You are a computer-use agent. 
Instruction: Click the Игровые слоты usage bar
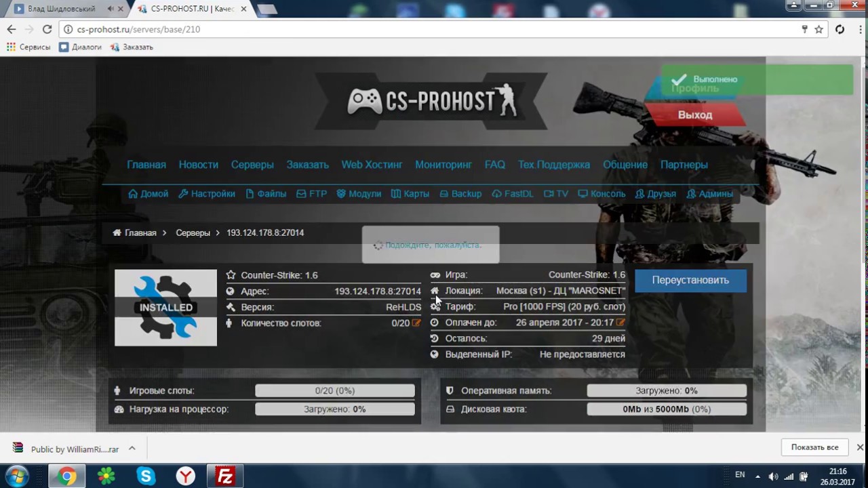[x=335, y=390]
